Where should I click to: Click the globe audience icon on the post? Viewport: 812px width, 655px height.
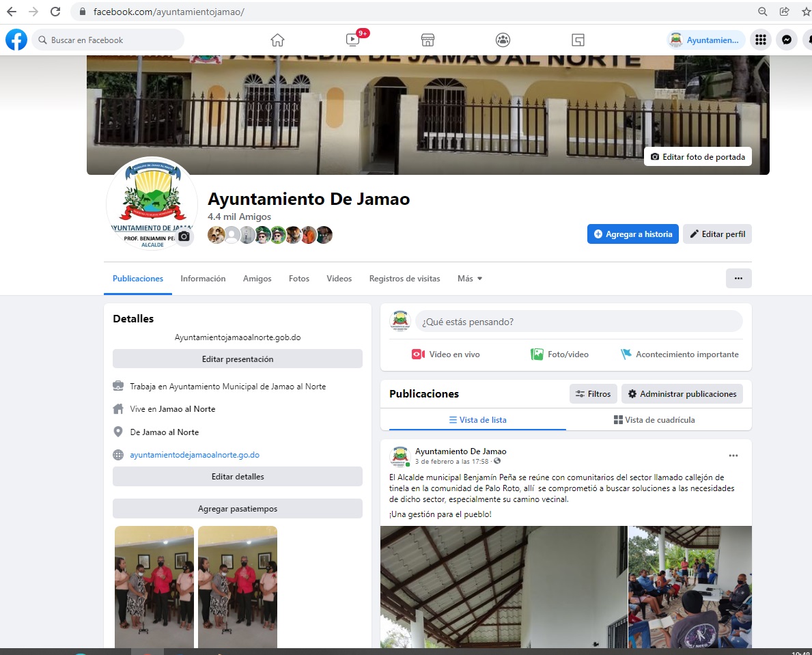(x=497, y=461)
